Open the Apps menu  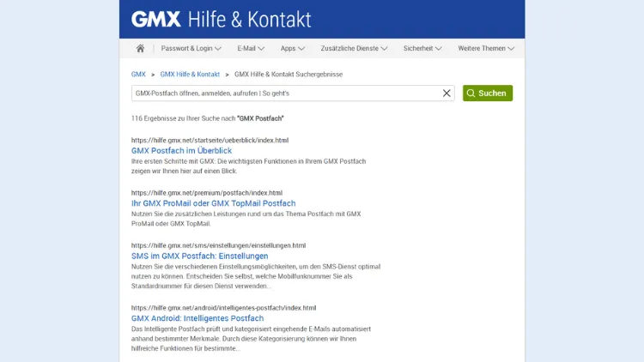pyautogui.click(x=293, y=48)
